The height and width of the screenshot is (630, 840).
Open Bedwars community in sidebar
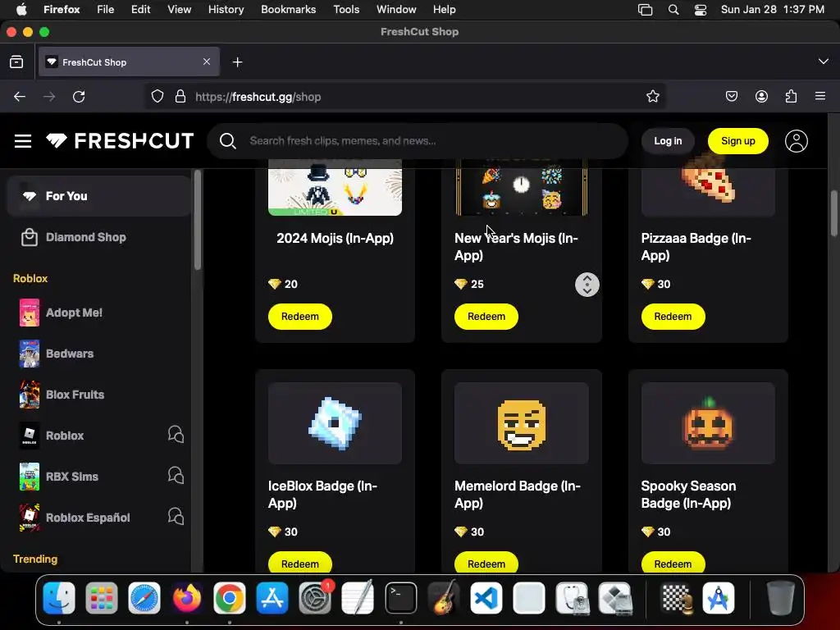click(x=99, y=354)
